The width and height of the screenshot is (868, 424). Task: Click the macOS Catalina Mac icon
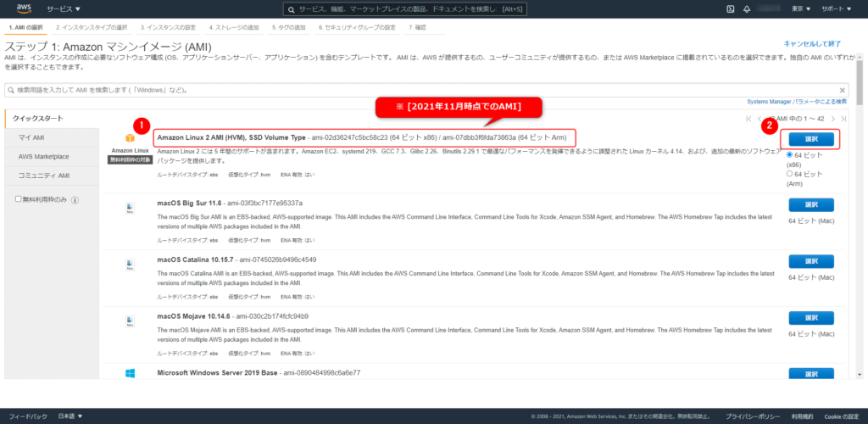coord(130,265)
